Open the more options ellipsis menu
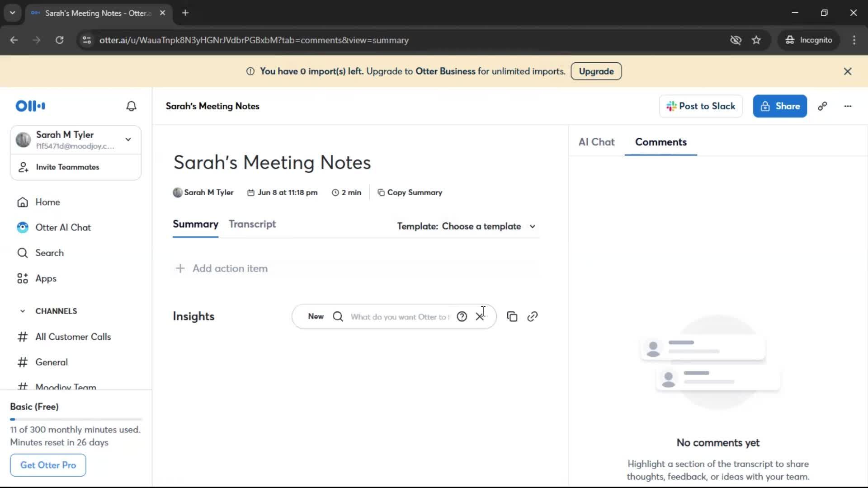Image resolution: width=868 pixels, height=488 pixels. click(x=848, y=106)
